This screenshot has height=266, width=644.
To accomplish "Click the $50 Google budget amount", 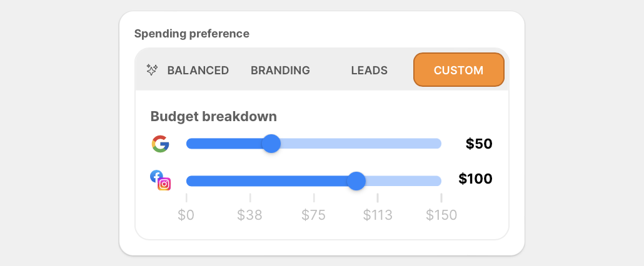I will point(479,144).
